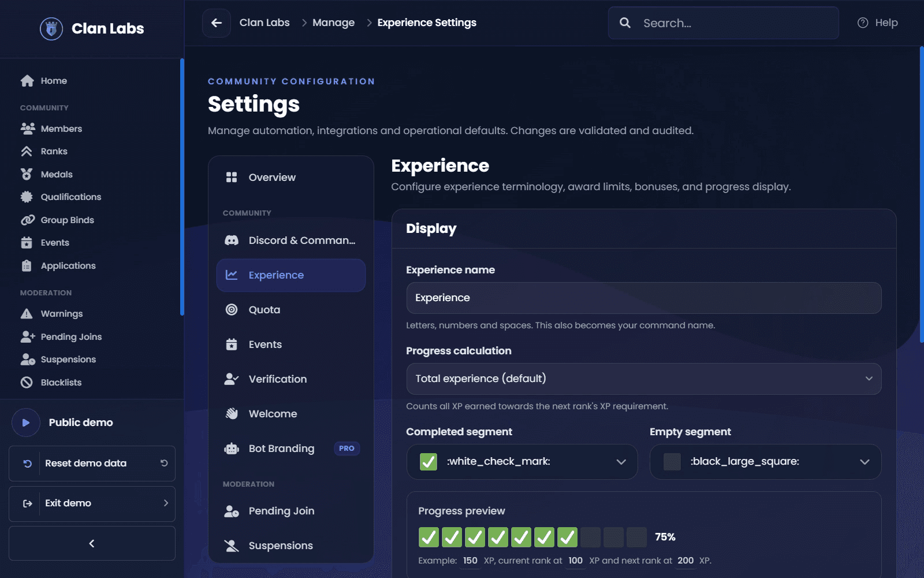This screenshot has width=924, height=578.
Task: Click the current rank value 100
Action: 575,561
